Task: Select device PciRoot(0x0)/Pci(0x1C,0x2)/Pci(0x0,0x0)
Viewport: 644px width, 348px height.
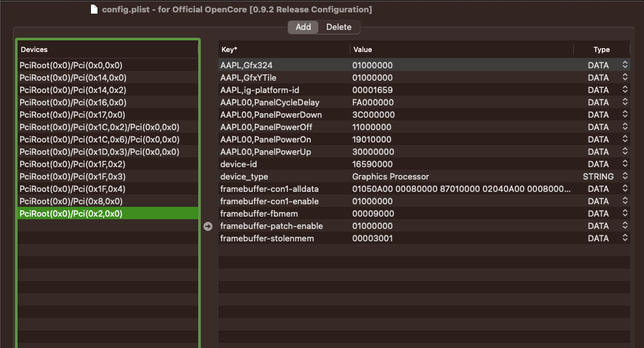Action: [108, 127]
